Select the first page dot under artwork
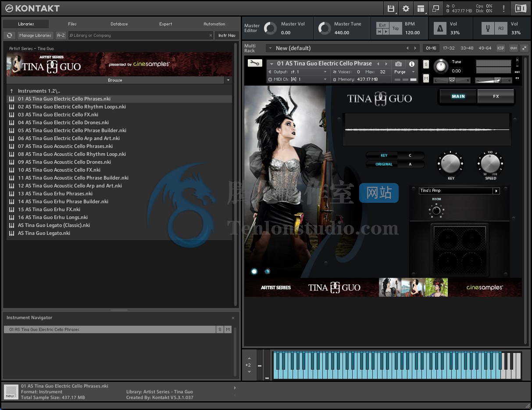Viewport: 532px width, 410px height. coord(254,271)
